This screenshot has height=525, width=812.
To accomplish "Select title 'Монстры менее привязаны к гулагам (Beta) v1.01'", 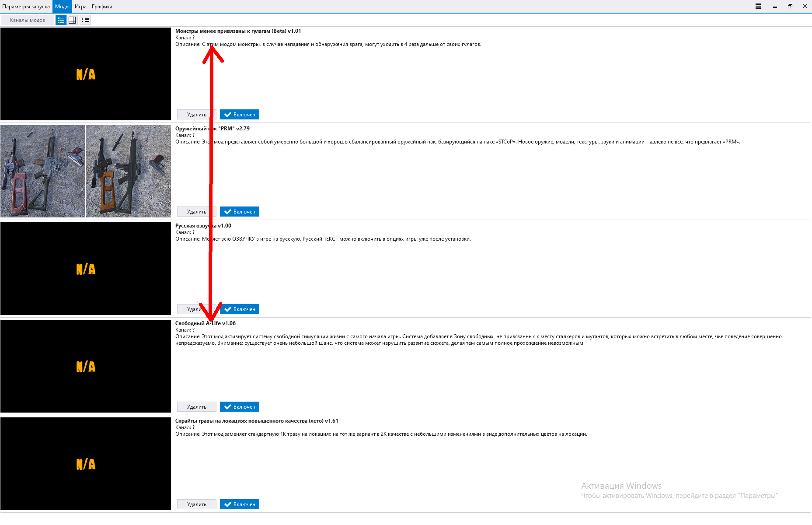I will pos(238,31).
